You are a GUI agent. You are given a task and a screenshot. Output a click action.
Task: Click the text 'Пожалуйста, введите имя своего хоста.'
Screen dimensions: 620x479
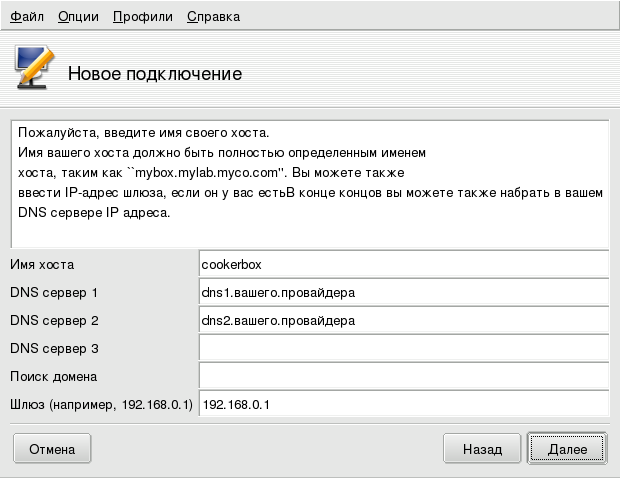click(144, 133)
